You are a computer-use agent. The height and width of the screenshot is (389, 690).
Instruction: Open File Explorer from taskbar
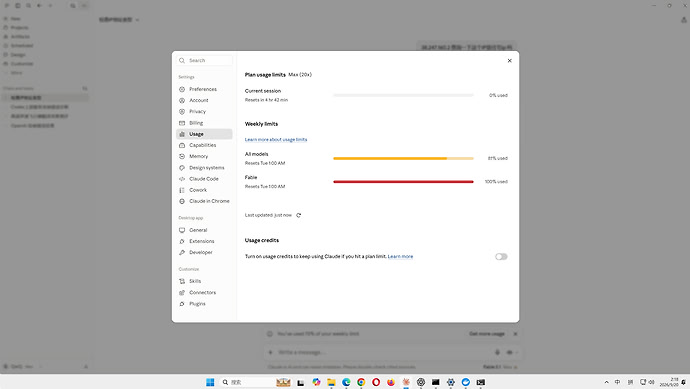pos(331,382)
